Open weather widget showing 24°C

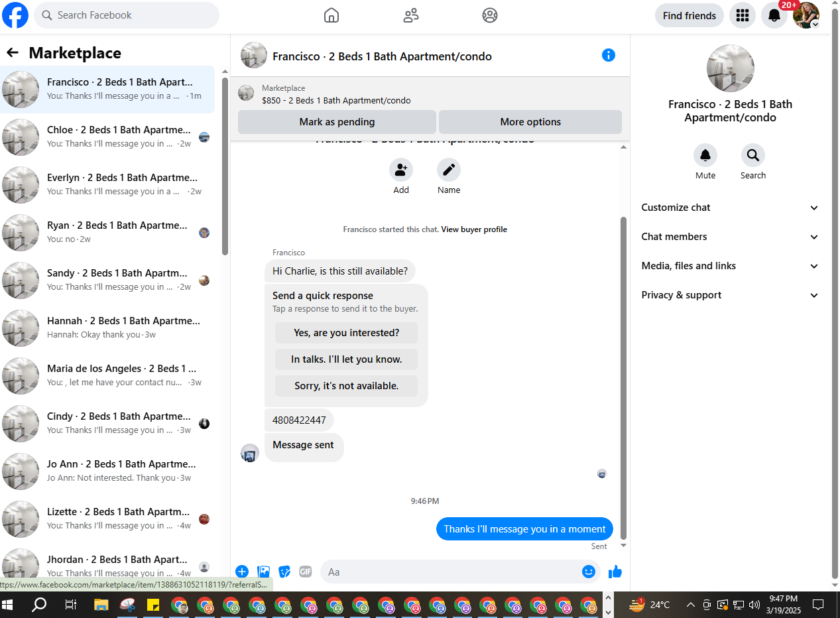click(x=649, y=605)
